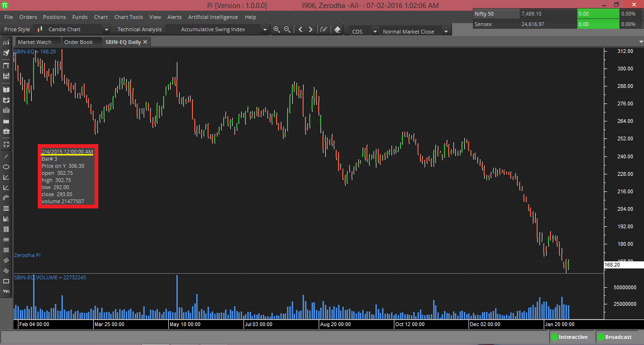This screenshot has height=345, width=644.
Task: Click the SBIN-EQ.VOLUME = 22732245 label
Action: [50, 277]
